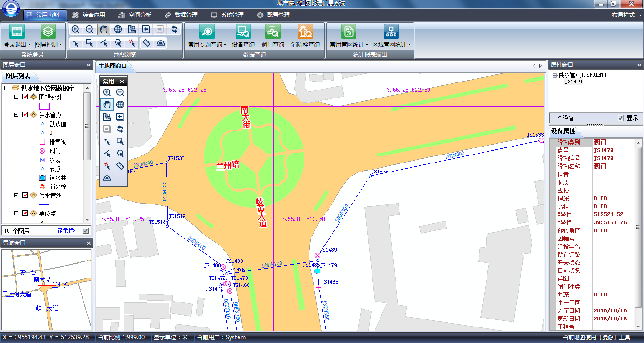The height and width of the screenshot is (343, 644).
Task: Open the 常用管网统计 dropdown
Action: coord(349,36)
